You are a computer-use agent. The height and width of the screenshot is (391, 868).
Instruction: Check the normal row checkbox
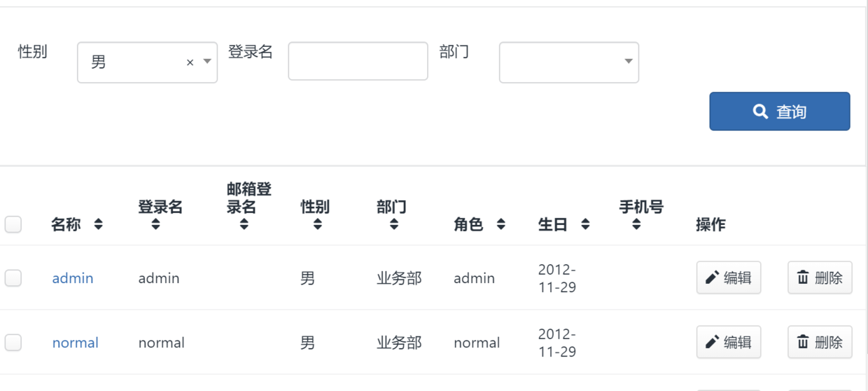tap(13, 343)
